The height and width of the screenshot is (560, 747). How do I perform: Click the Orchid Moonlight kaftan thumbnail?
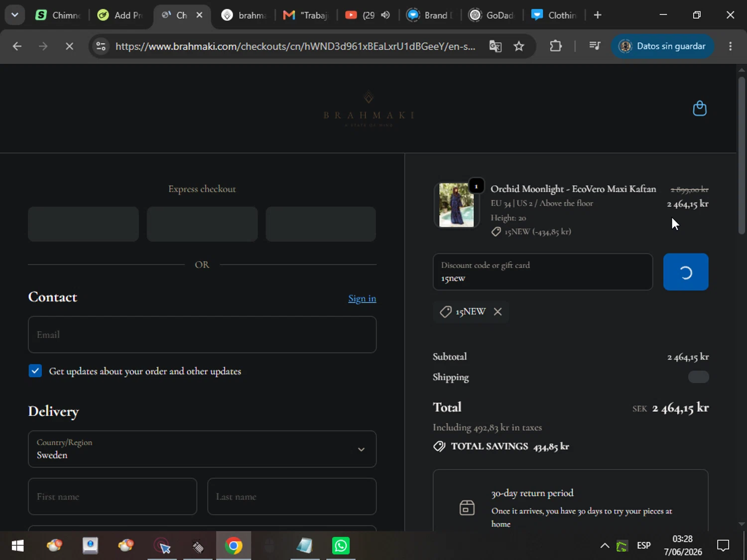457,205
